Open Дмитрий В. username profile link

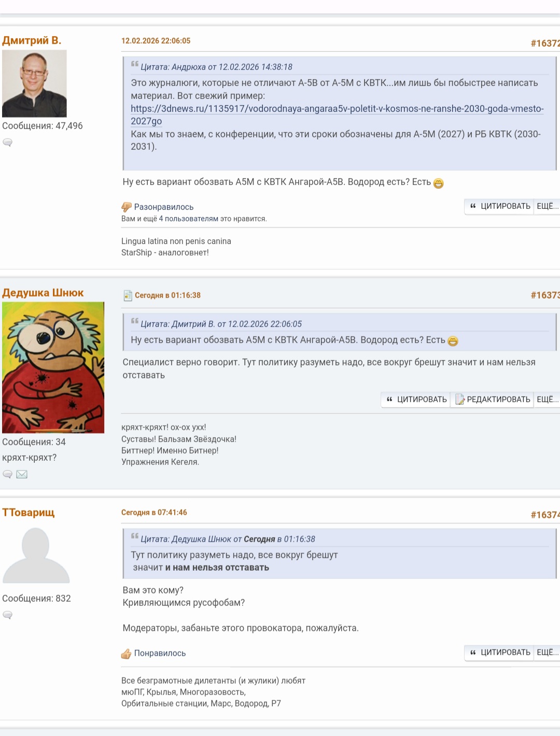(32, 40)
